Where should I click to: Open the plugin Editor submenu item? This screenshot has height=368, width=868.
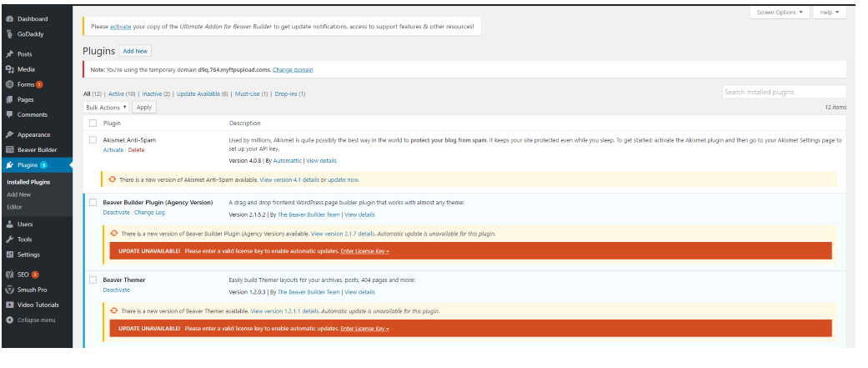(x=14, y=207)
